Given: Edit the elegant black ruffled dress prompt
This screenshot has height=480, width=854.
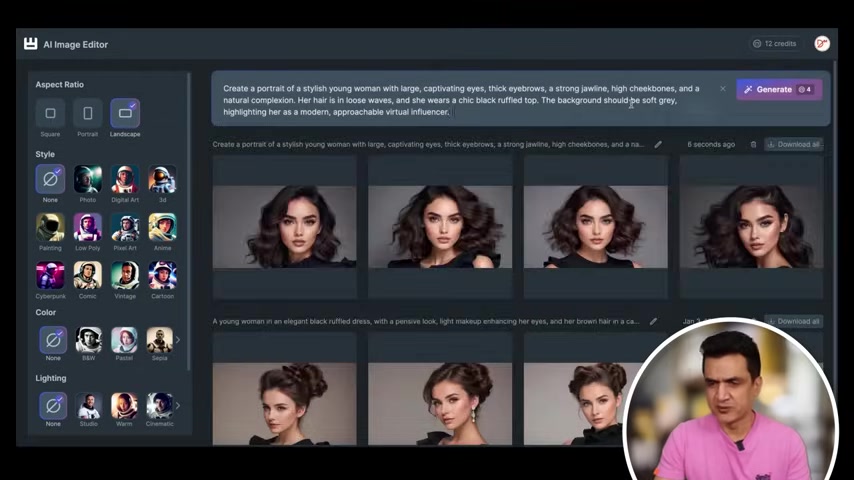Looking at the screenshot, I should coord(653,321).
